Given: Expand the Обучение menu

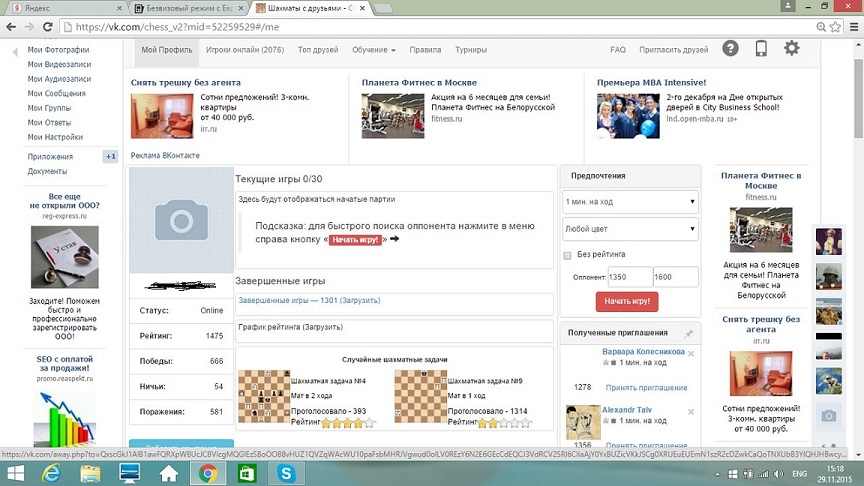Looking at the screenshot, I should coord(373,50).
